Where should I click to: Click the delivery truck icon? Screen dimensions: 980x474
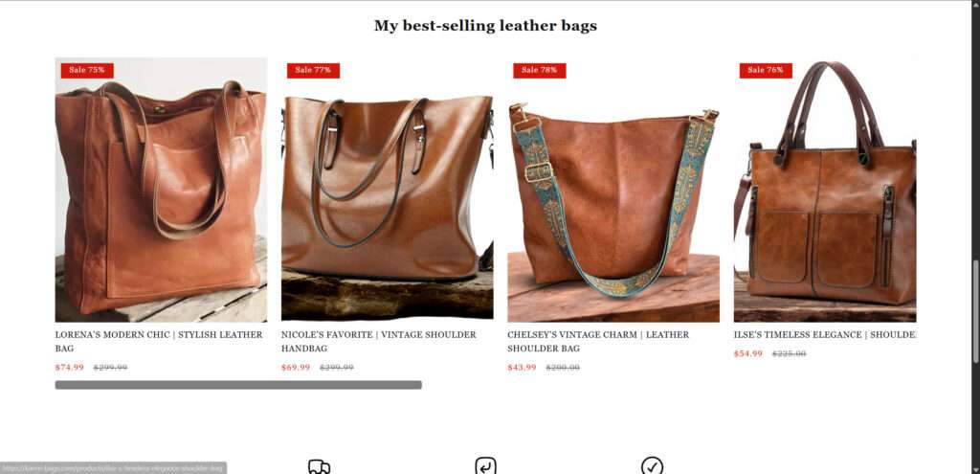(319, 466)
